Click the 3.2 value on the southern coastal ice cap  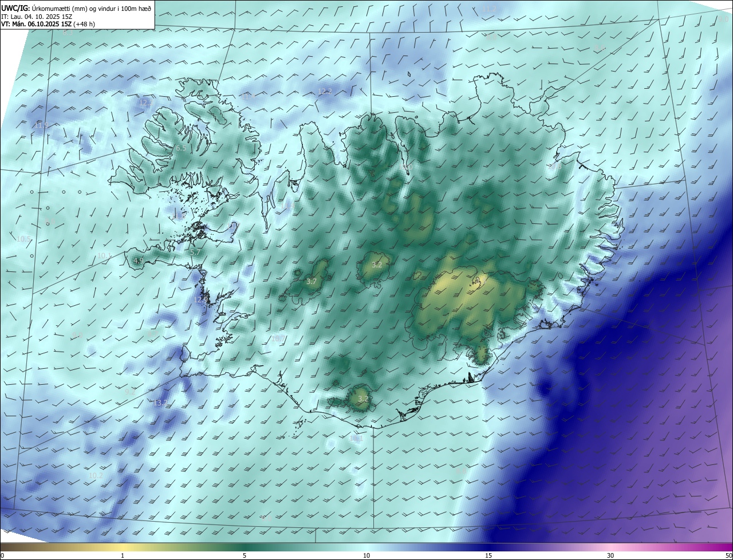point(363,399)
